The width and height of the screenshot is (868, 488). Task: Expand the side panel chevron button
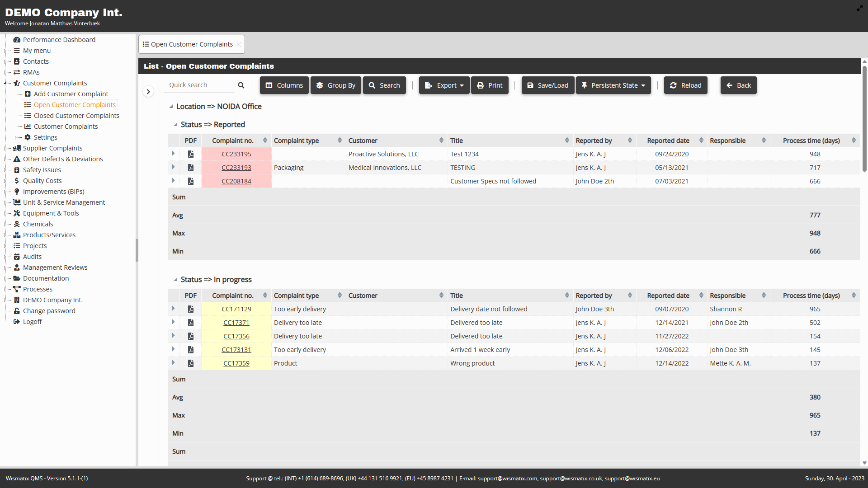[148, 92]
